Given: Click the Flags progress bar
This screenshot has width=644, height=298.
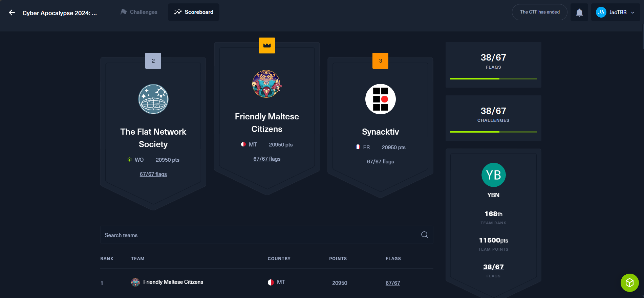Looking at the screenshot, I should pyautogui.click(x=493, y=78).
